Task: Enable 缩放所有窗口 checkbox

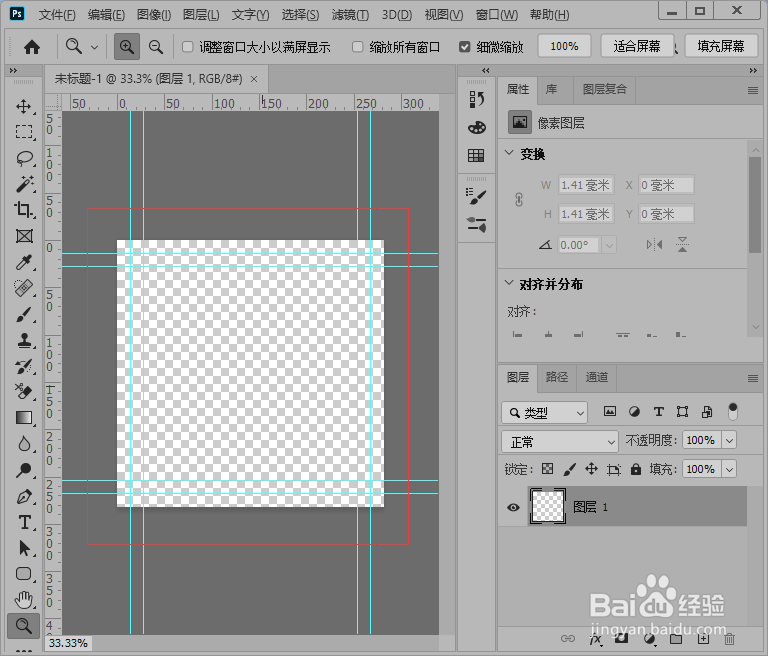Action: coord(358,47)
